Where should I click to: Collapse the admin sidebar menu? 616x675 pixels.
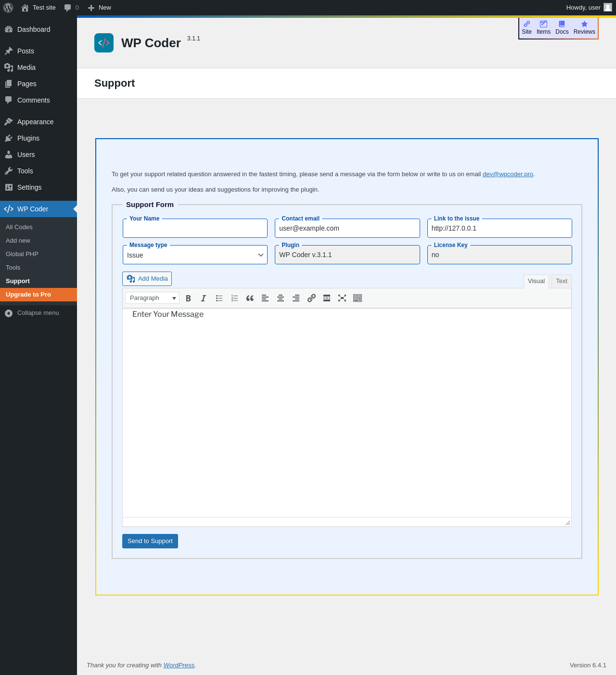(38, 313)
